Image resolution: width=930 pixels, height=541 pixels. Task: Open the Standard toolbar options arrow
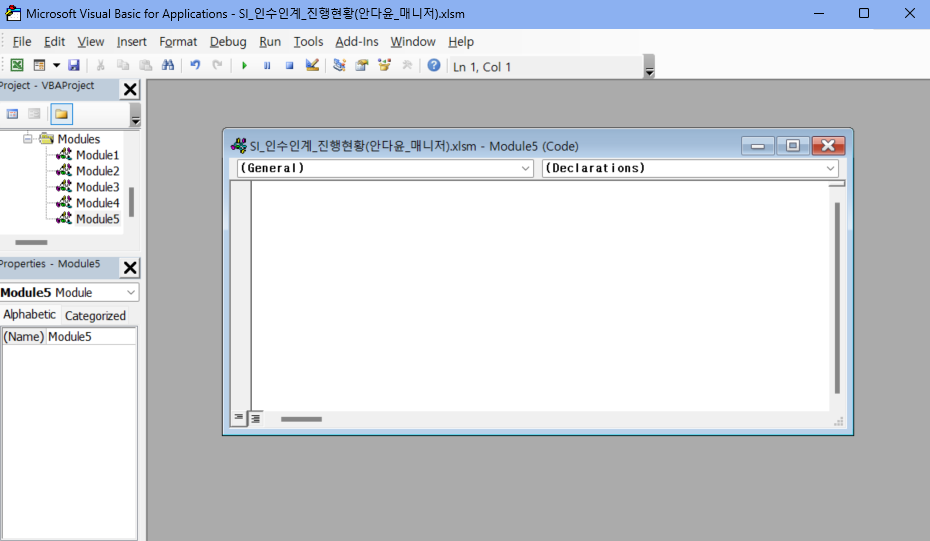(649, 67)
